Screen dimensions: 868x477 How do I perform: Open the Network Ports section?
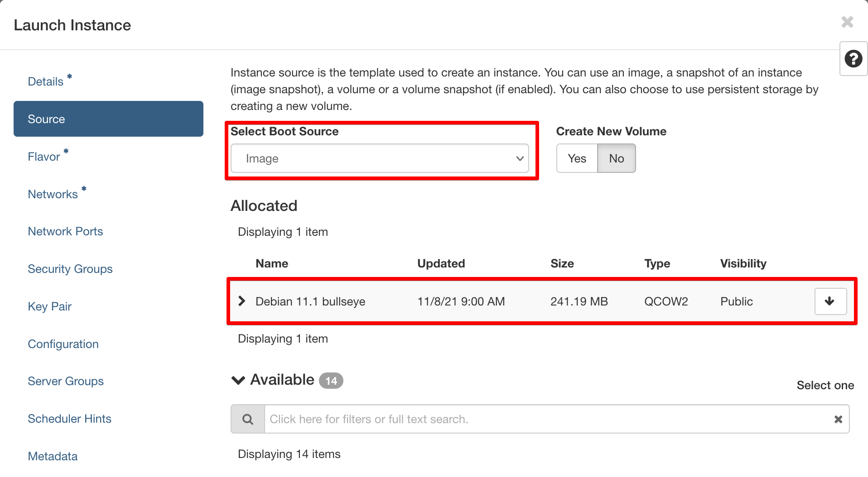tap(65, 231)
